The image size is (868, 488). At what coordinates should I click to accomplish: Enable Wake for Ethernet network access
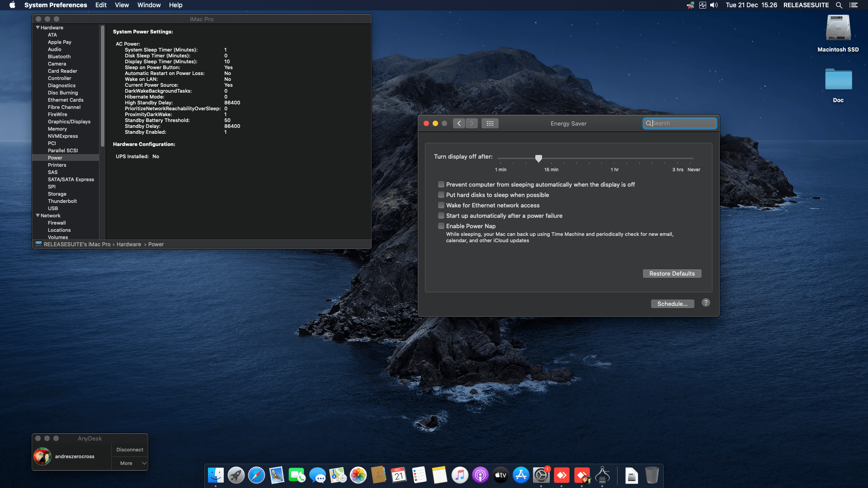pos(441,205)
